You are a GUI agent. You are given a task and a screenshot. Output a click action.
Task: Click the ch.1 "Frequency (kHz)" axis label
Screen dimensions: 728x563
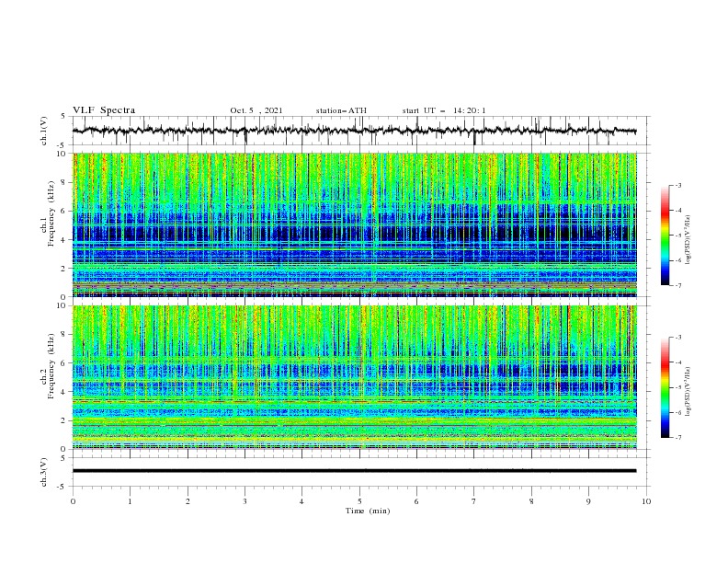tap(51, 214)
